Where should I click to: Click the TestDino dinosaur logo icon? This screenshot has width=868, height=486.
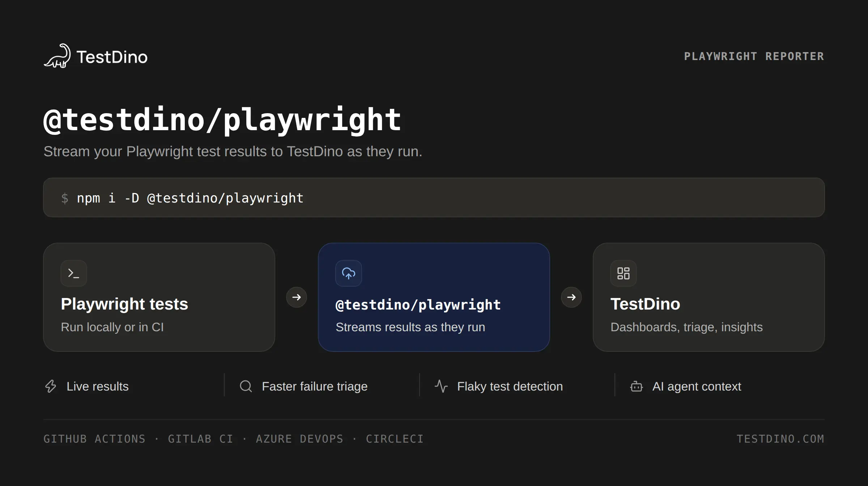pyautogui.click(x=57, y=56)
